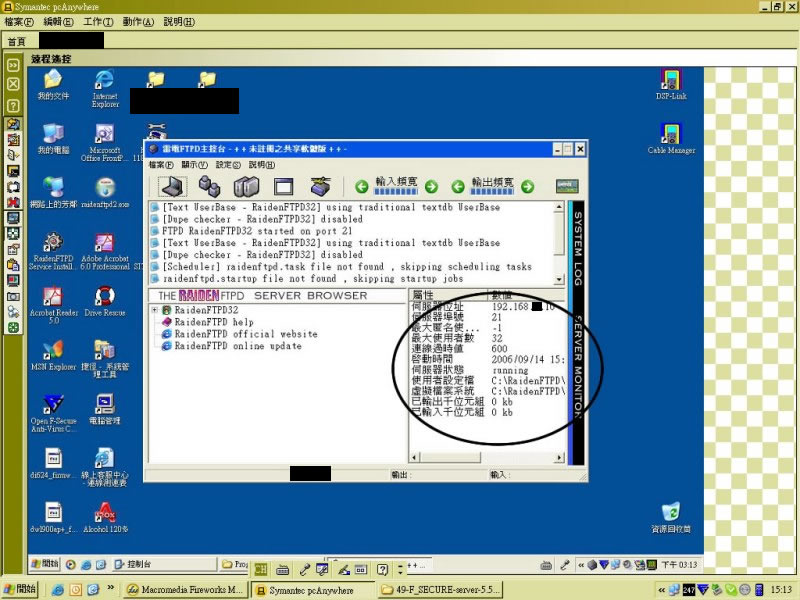Open RaidenFTPD official website entry
800x600 pixels.
tap(246, 334)
